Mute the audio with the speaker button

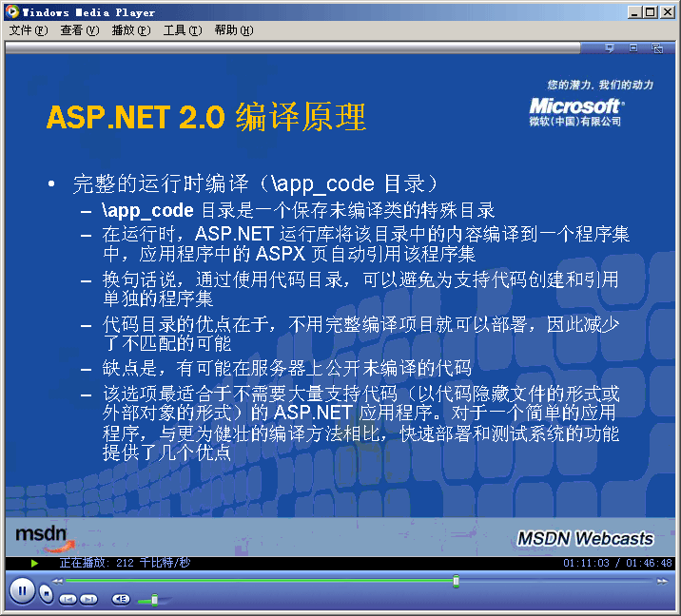click(121, 600)
